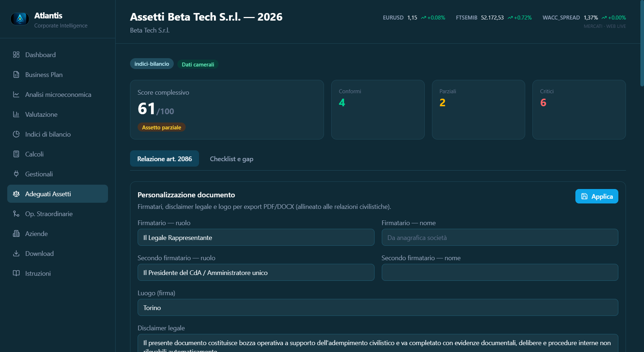Click the FTSEMIB trend arrow icon
This screenshot has height=352, width=644.
click(510, 18)
